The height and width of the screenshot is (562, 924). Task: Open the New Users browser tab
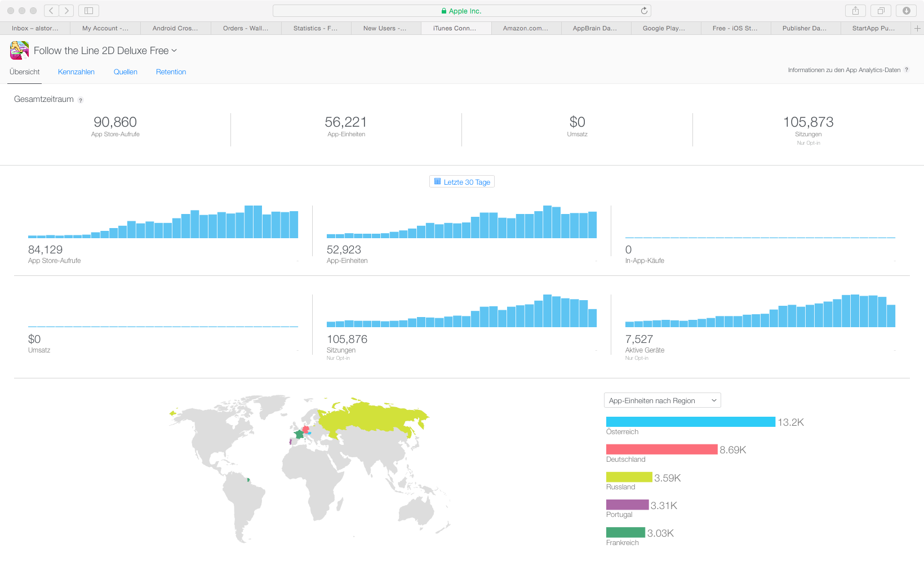385,28
